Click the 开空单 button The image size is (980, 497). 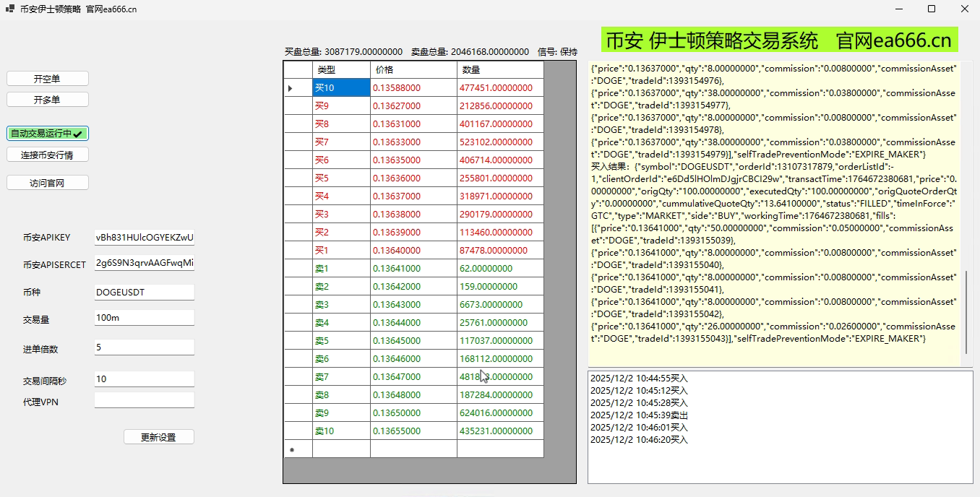(48, 79)
